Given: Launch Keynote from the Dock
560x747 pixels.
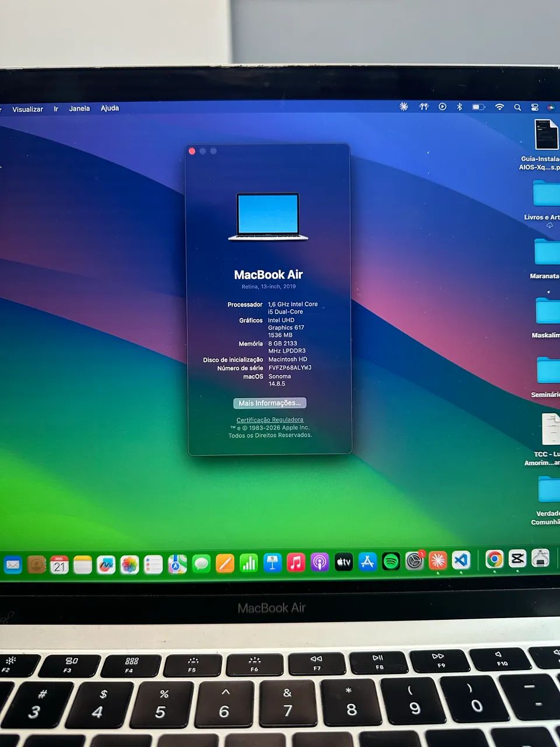Looking at the screenshot, I should [x=272, y=563].
